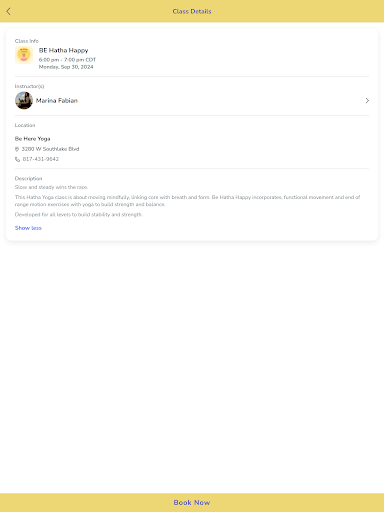Click the Slow and steady tagline text
The image size is (384, 512).
click(51, 187)
